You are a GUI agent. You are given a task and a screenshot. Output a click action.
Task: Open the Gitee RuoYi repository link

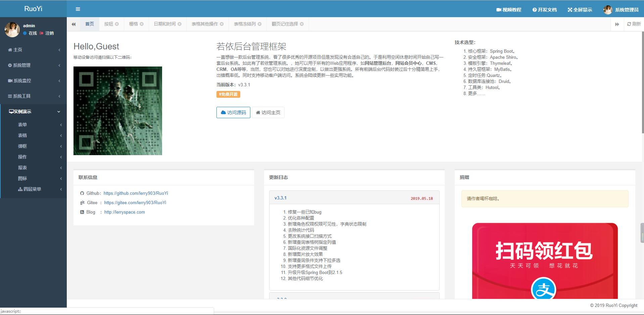[x=135, y=203]
